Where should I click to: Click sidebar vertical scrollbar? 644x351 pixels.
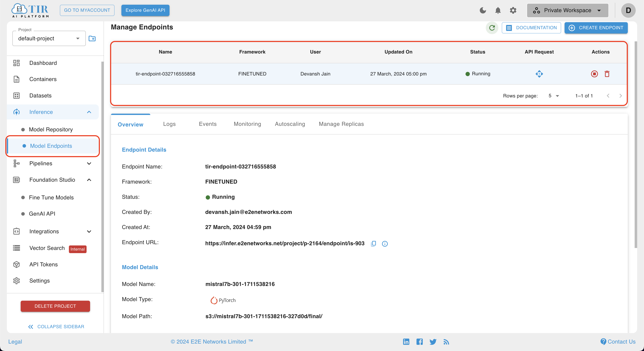[x=102, y=177]
